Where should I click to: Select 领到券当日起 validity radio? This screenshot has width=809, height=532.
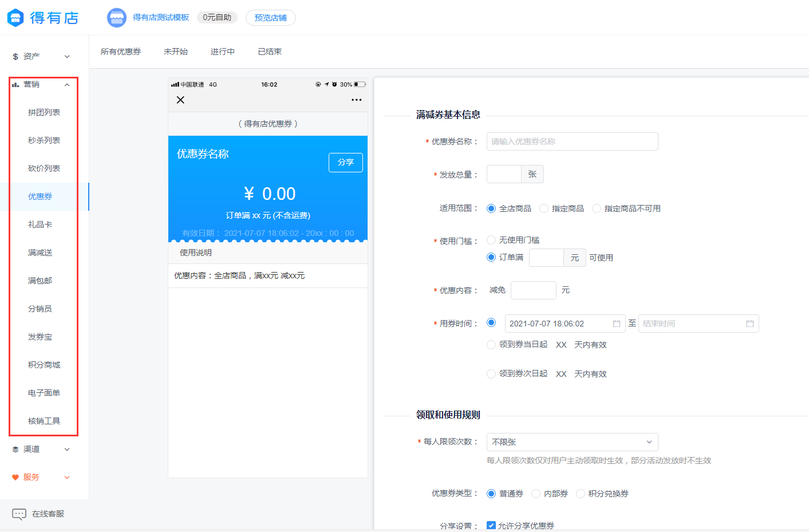(491, 345)
